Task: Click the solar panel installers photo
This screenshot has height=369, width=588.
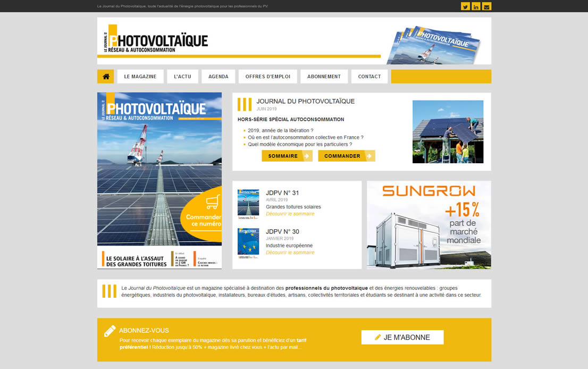Action: click(448, 132)
